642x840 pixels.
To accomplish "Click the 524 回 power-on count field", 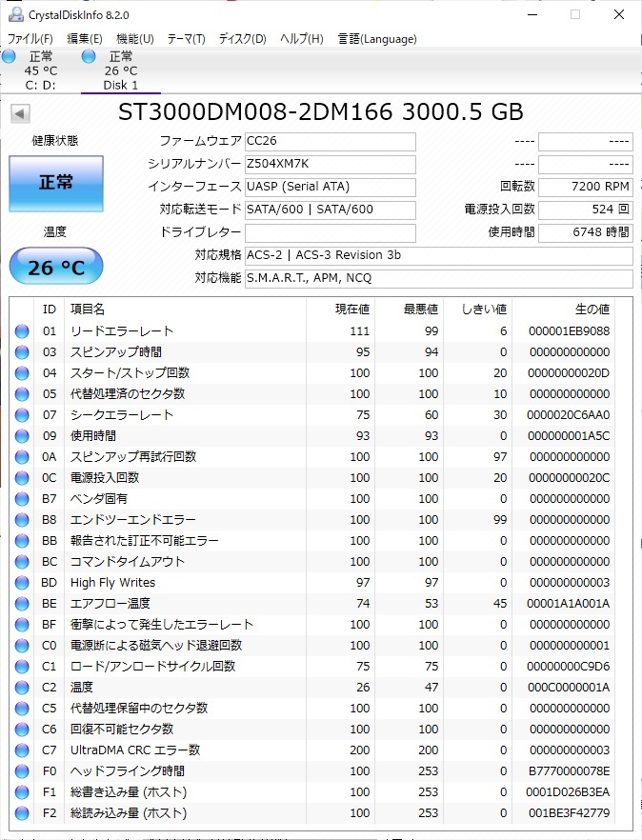I will coord(585,210).
